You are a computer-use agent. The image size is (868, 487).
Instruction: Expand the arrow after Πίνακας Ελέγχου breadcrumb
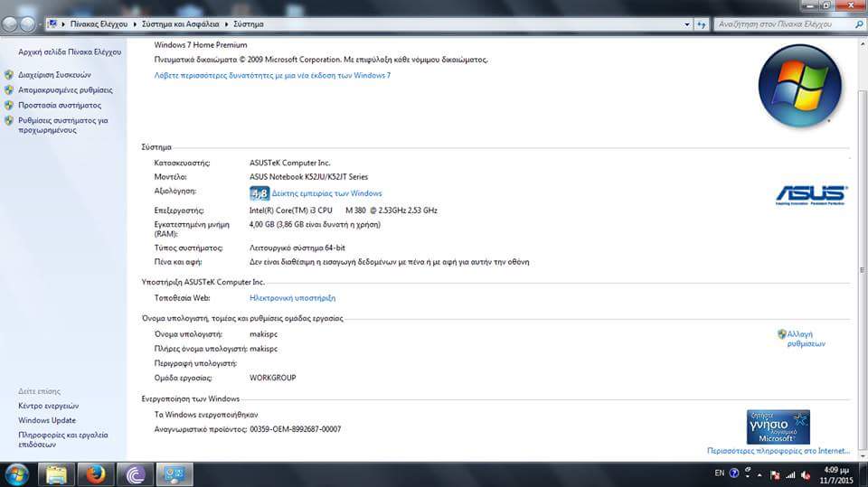coord(135,24)
